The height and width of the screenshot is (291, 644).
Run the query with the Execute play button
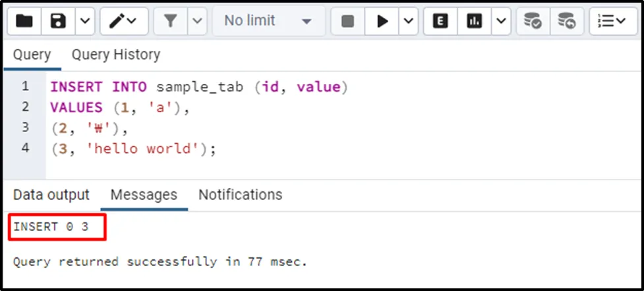click(382, 21)
